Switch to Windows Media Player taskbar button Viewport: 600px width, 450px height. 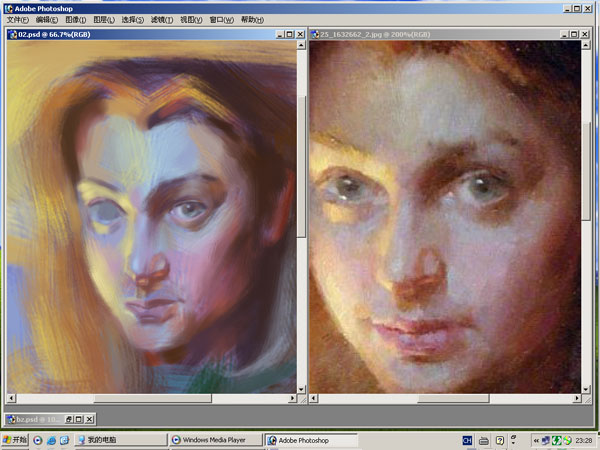[215, 440]
